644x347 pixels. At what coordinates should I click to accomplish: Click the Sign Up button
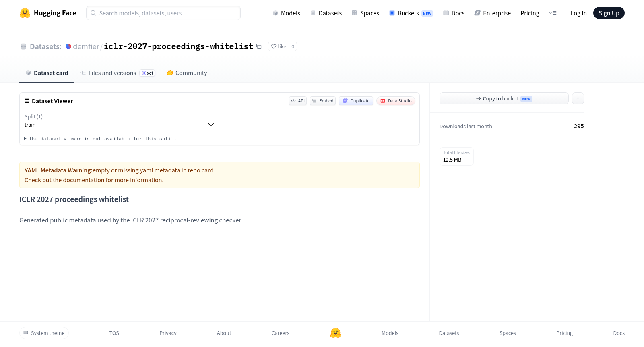tap(609, 13)
